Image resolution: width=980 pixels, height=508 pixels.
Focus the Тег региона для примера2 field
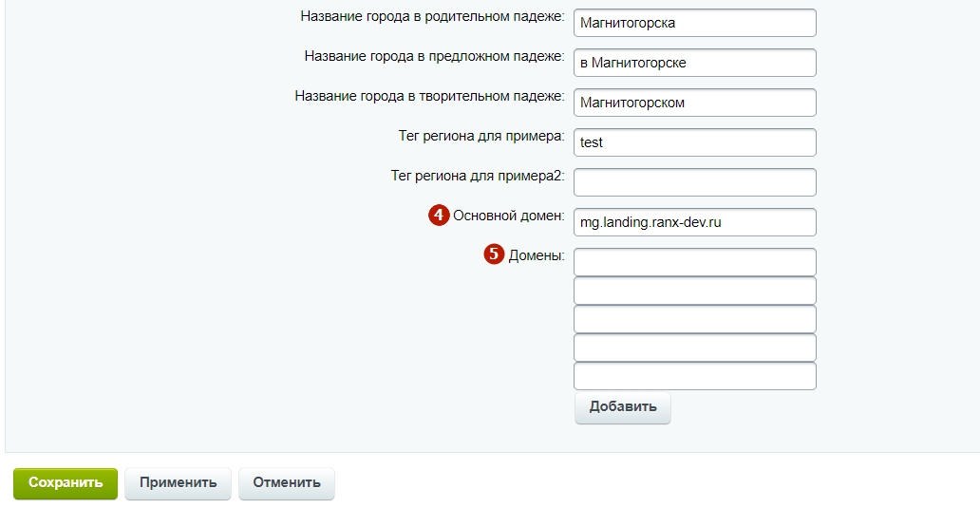click(x=695, y=182)
